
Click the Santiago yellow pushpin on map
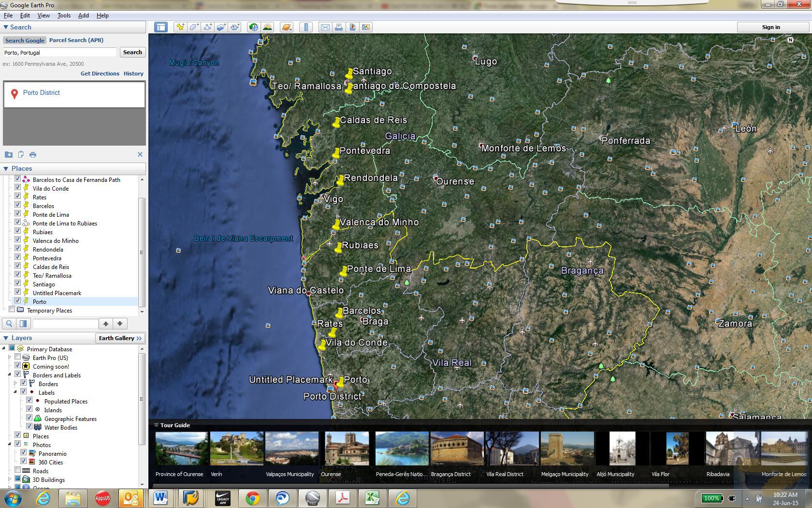(349, 74)
